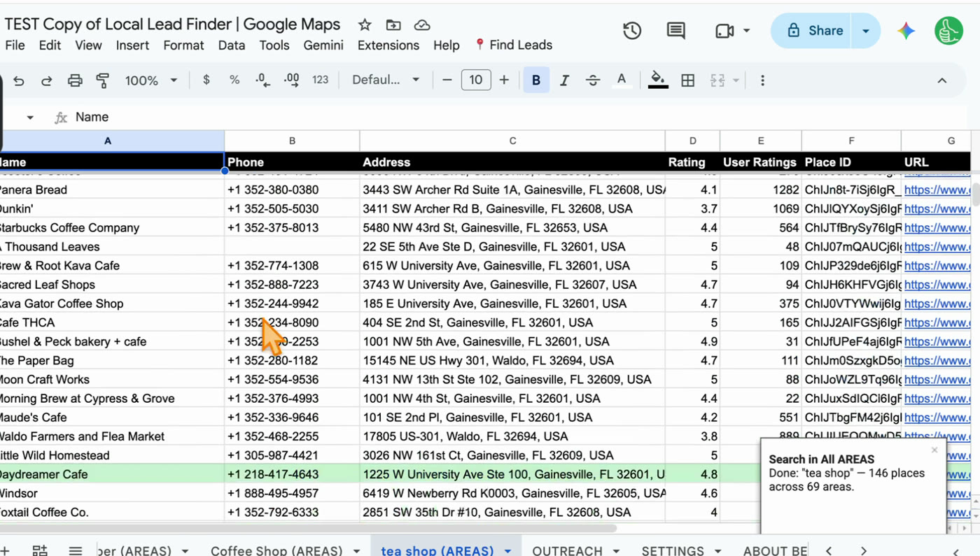Decrease decimal places
Screen dimensions: 980x556
(x=263, y=80)
